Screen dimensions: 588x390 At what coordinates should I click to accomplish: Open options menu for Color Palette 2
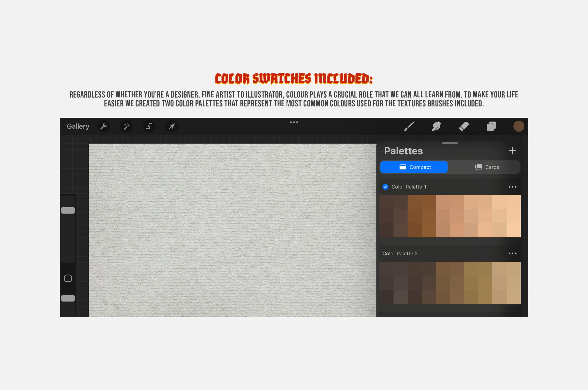[513, 253]
